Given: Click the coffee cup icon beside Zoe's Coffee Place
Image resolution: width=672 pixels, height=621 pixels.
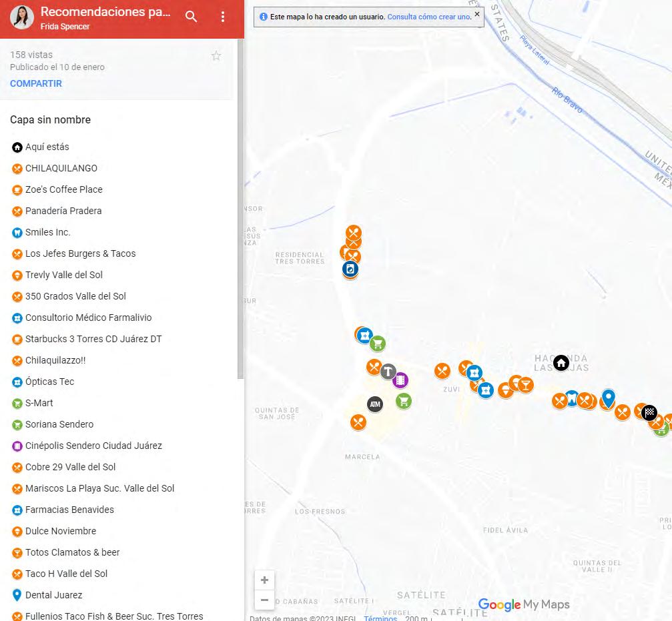Looking at the screenshot, I should [x=17, y=189].
